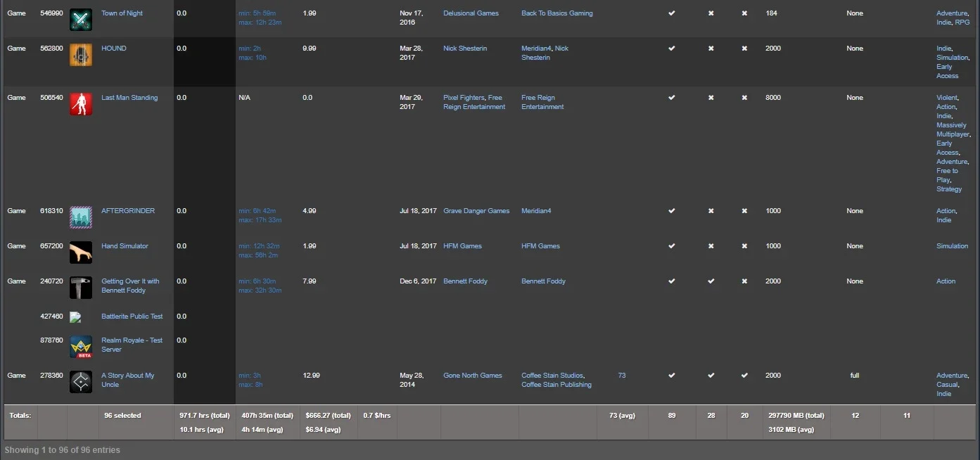Click the HOUND game icon

(x=81, y=55)
